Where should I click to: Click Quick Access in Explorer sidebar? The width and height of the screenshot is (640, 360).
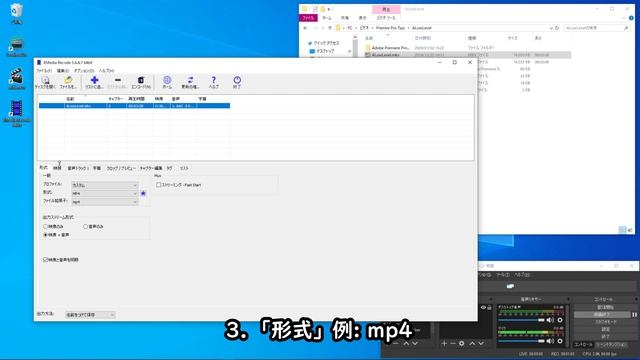[x=325, y=43]
